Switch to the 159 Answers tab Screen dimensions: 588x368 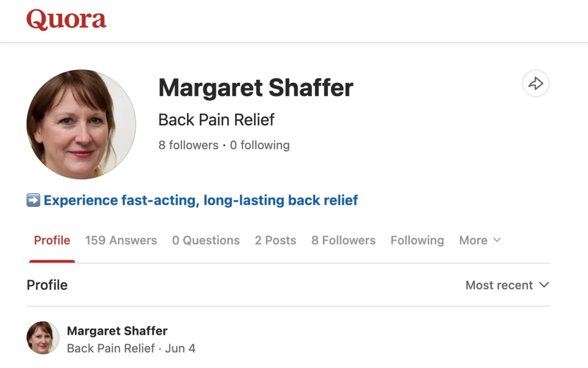[121, 240]
